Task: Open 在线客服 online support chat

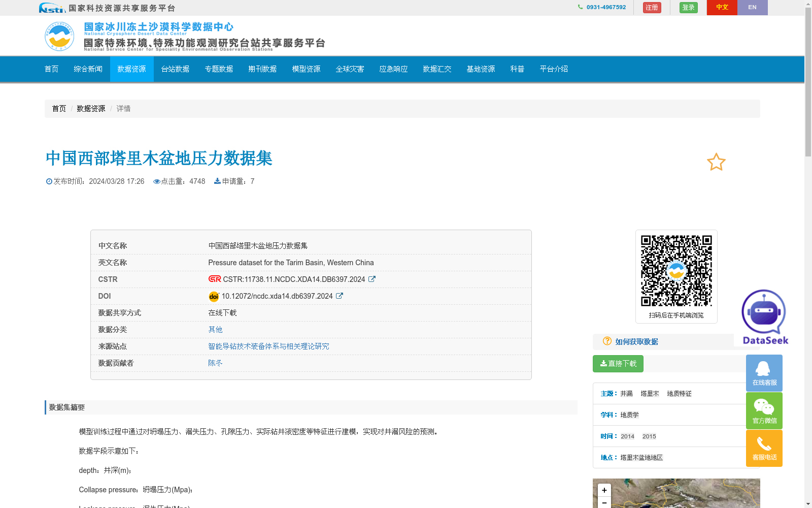Action: coord(764,373)
